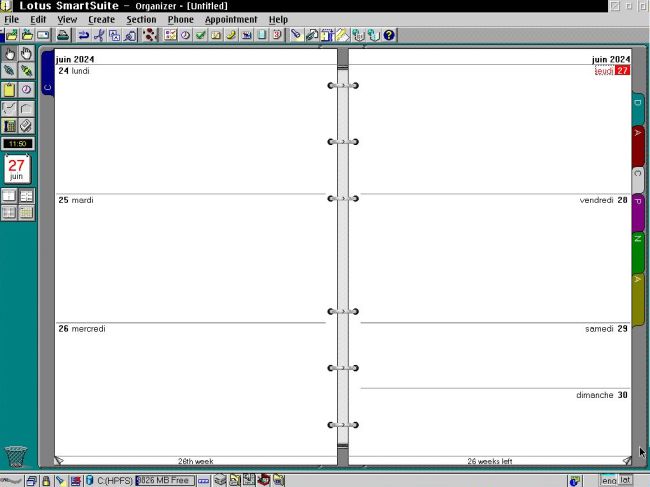
Task: Click the save file folder icon
Action: [x=27, y=35]
